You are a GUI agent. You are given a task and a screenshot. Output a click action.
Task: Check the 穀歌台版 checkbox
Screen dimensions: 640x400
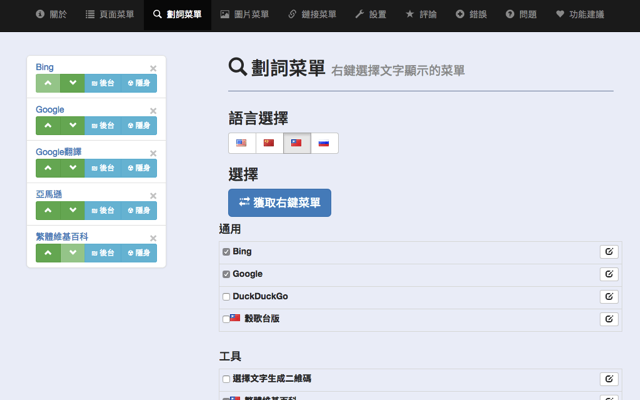(226, 319)
